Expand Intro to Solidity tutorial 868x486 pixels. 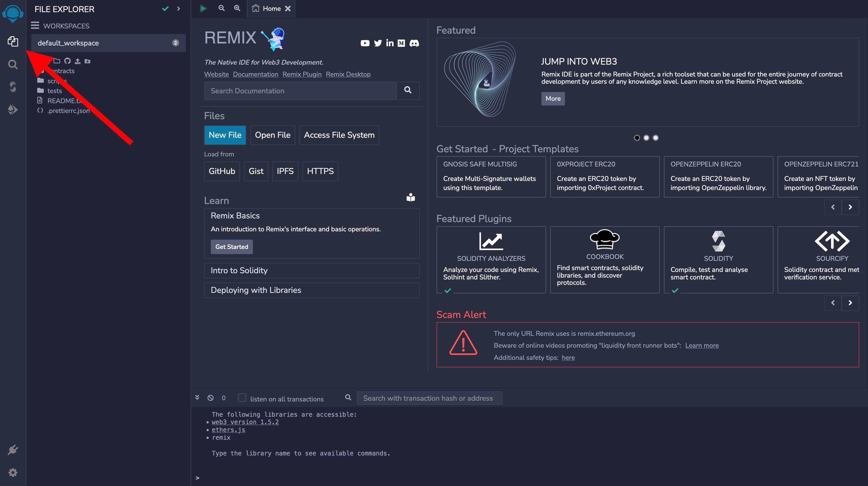[x=311, y=270]
